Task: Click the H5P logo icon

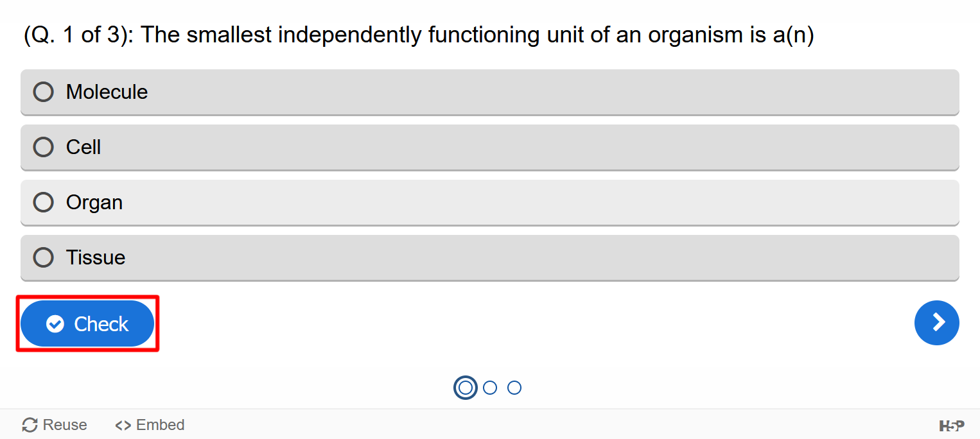Action: (x=952, y=426)
